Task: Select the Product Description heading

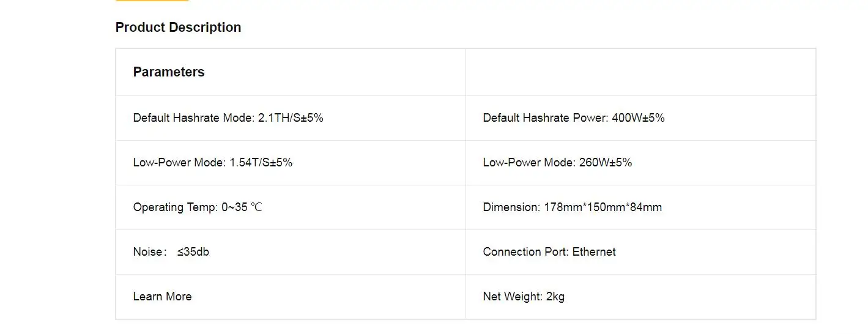Action: pyautogui.click(x=178, y=27)
